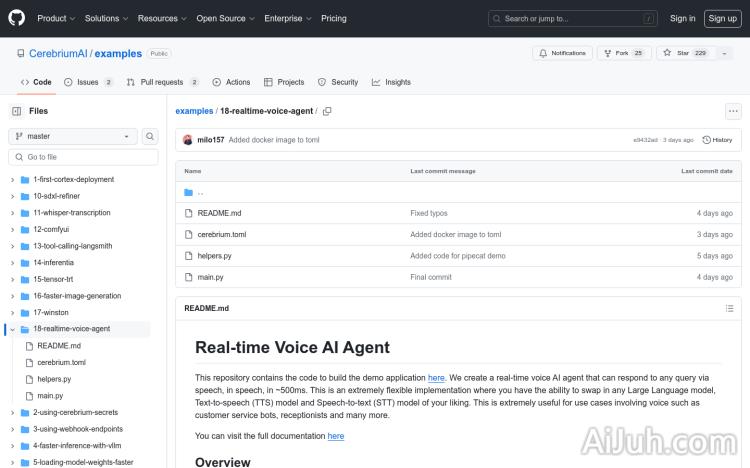
Task: Open cerebrium.toml in file table
Action: coord(221,234)
